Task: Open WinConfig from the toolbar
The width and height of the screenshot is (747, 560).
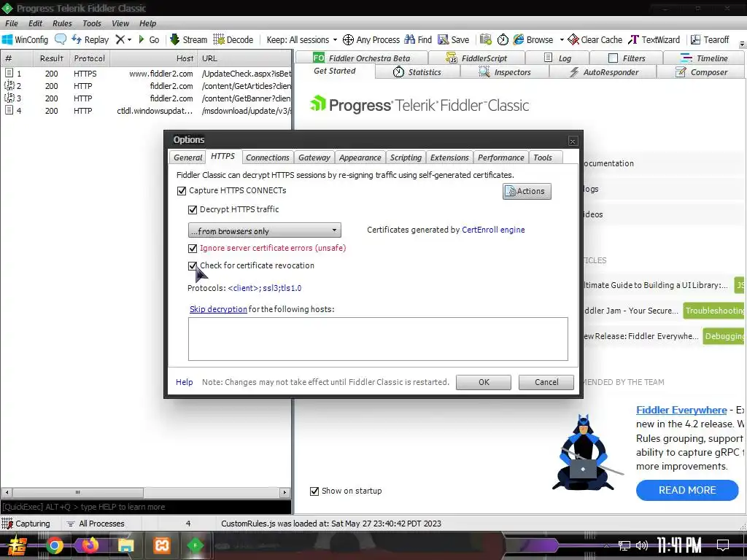Action: click(26, 39)
